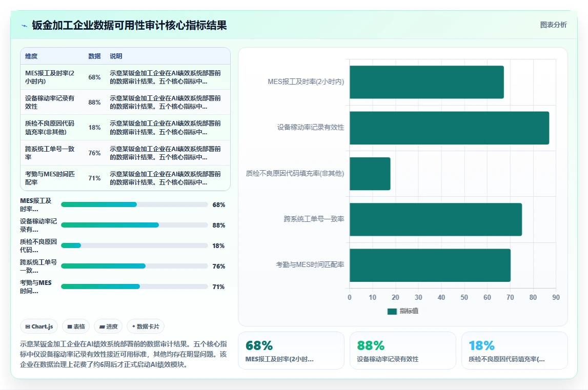Image resolution: width=588 pixels, height=390 pixels.
Task: Click the 68% value in table
Action: pos(94,77)
